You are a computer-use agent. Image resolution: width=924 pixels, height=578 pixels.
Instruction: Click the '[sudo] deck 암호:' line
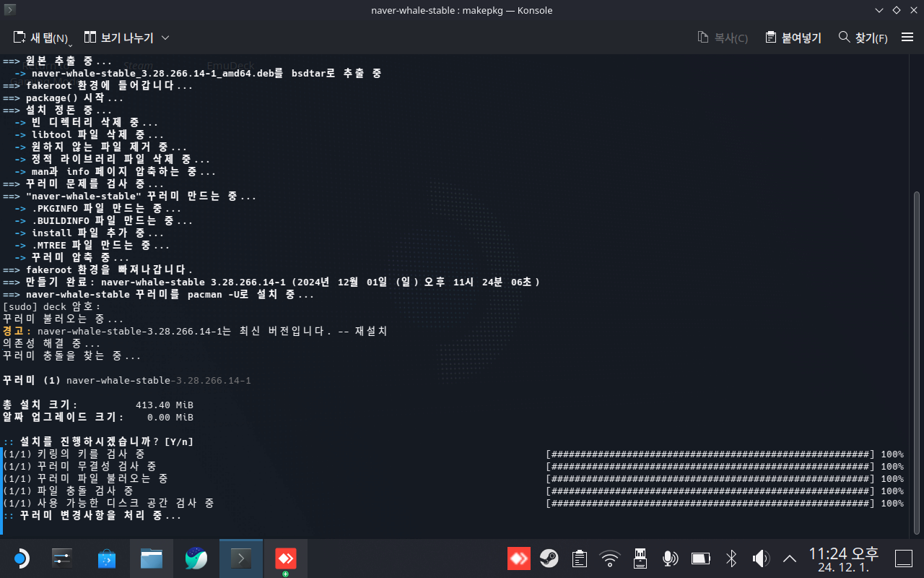53,306
